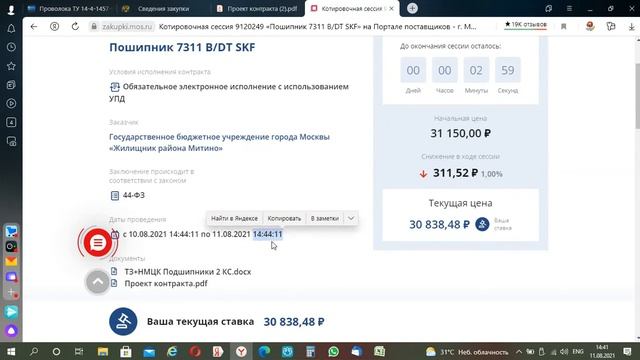The width and height of the screenshot is (640, 360).
Task: Click the 44-ФЗ law label
Action: (x=133, y=195)
